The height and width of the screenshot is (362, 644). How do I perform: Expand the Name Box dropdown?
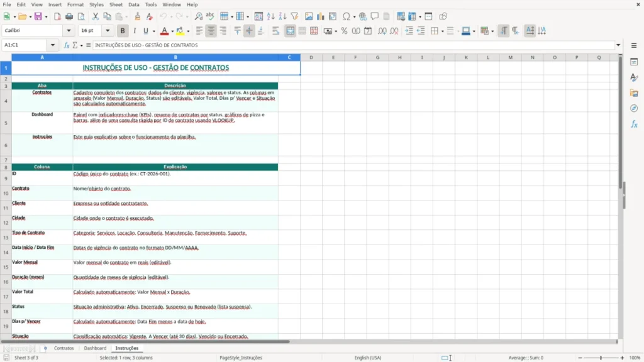coord(53,45)
